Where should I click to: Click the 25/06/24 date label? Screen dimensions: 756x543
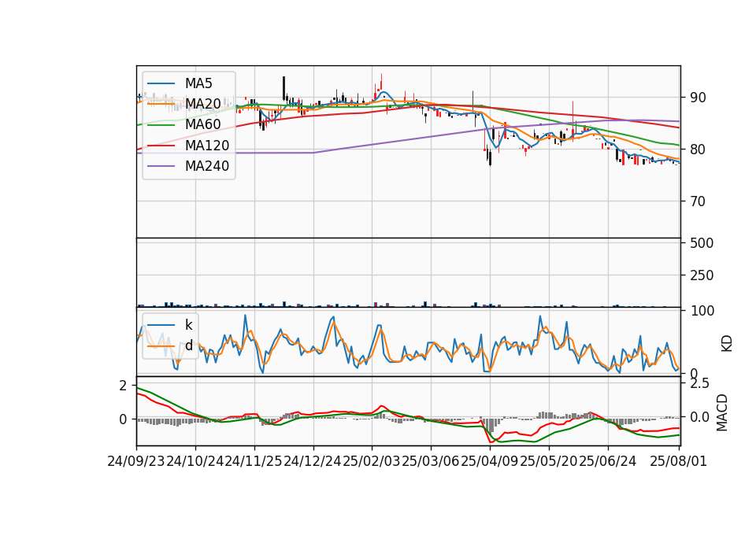click(607, 461)
